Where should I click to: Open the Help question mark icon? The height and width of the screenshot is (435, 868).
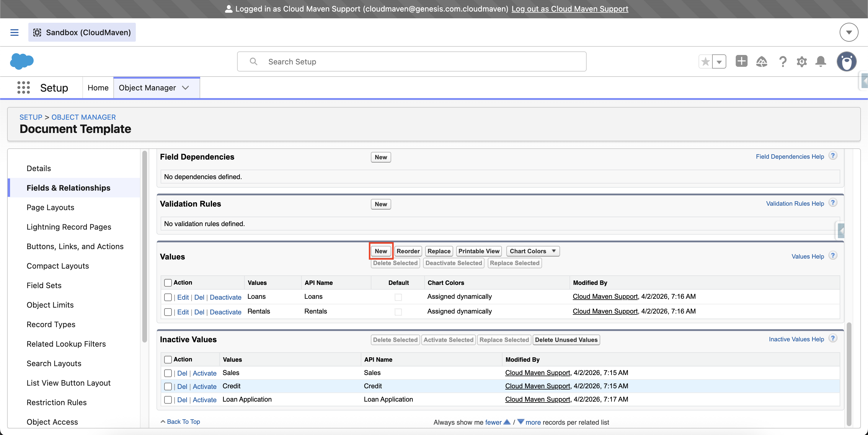783,62
